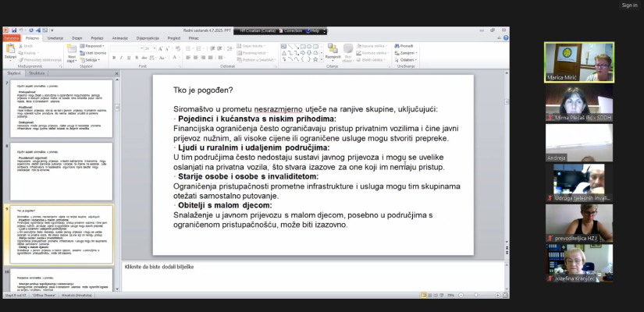Switch to the Struktura outline pane tab
Screen dimensions: 644x312
[37, 73]
